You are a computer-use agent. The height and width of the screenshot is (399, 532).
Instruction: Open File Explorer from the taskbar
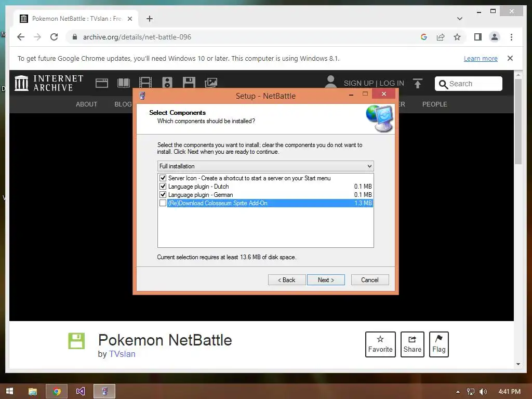tap(33, 391)
